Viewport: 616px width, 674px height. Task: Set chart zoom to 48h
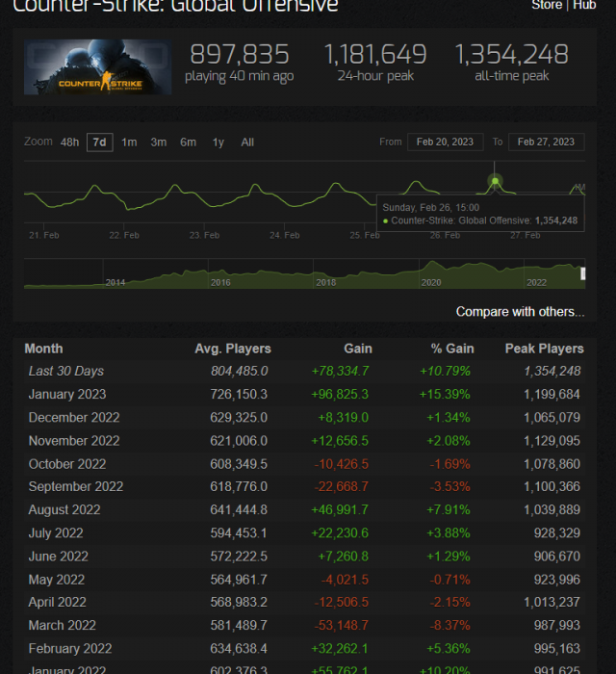[69, 143]
